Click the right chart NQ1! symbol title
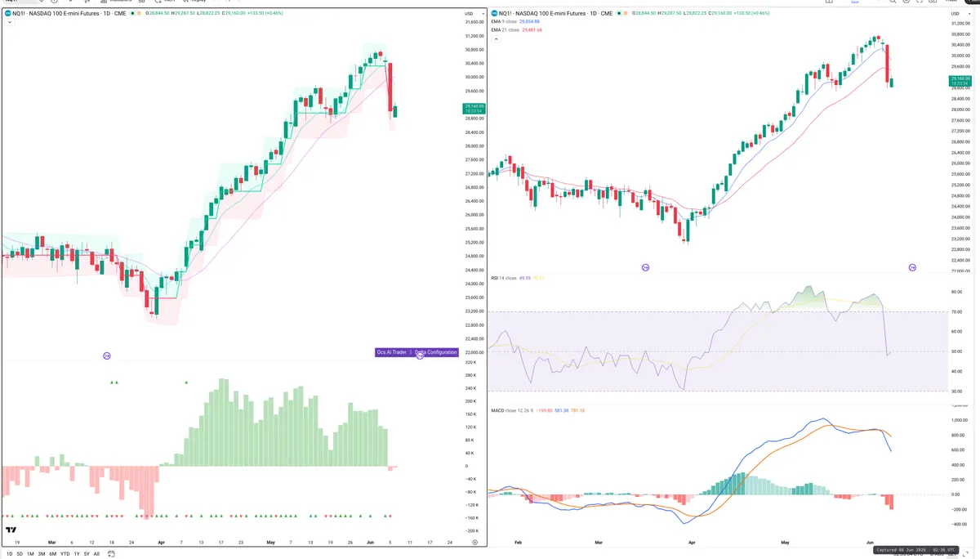 pos(554,14)
